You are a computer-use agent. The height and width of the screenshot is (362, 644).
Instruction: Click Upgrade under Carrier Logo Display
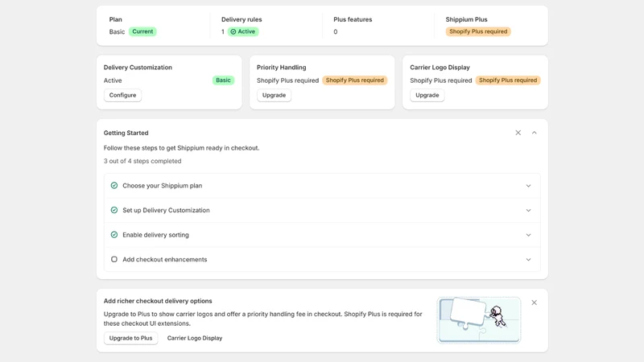[x=427, y=95]
